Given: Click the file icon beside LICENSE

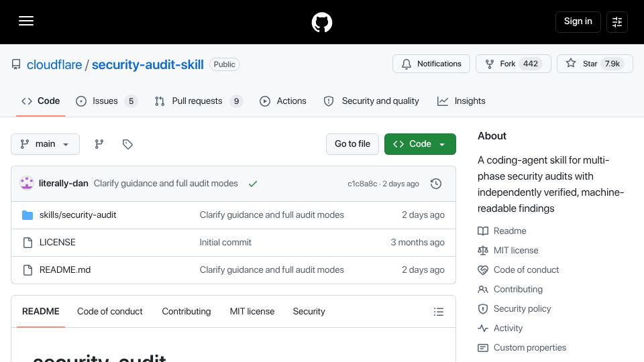Looking at the screenshot, I should tap(28, 243).
